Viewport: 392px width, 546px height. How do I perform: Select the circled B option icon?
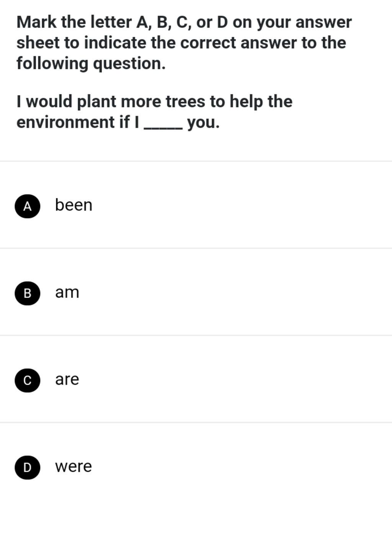(x=28, y=293)
